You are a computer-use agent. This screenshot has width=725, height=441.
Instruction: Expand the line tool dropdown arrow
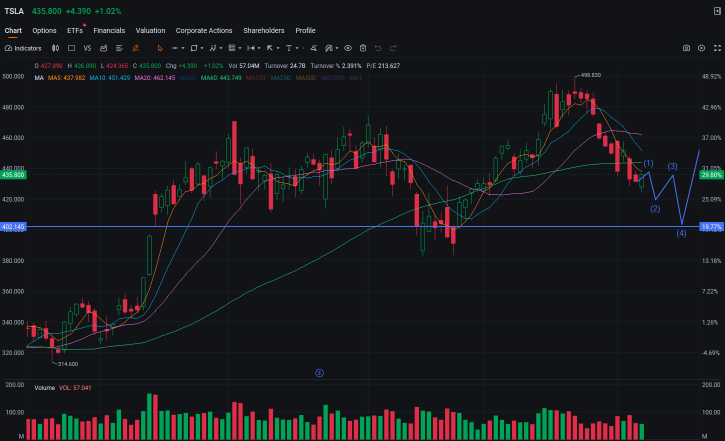(183, 48)
